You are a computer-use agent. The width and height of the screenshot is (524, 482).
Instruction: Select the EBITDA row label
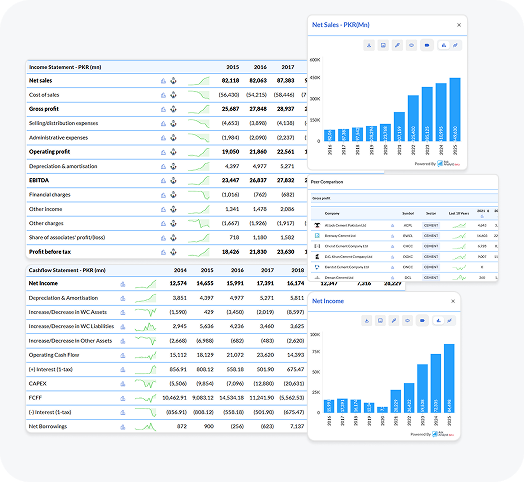(x=39, y=180)
